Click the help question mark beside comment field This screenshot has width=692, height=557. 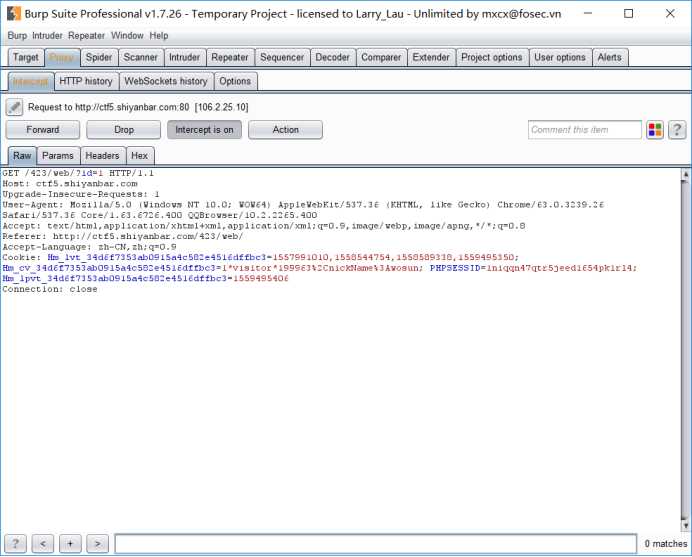(677, 130)
